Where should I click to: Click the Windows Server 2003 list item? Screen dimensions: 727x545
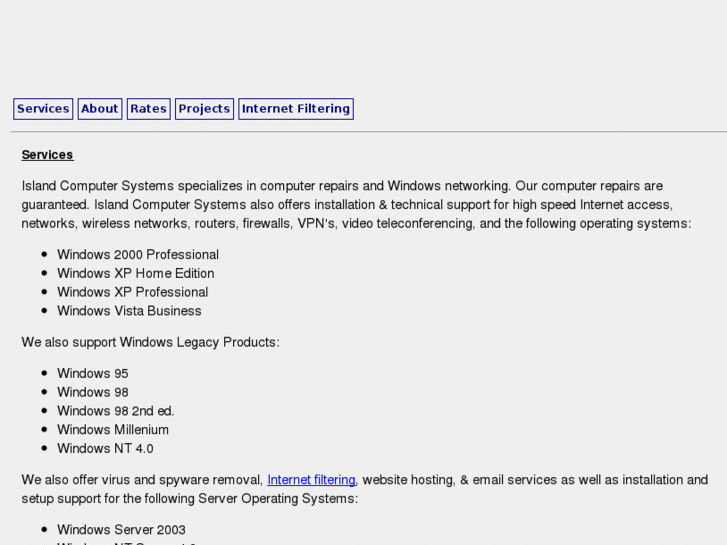[x=121, y=530]
